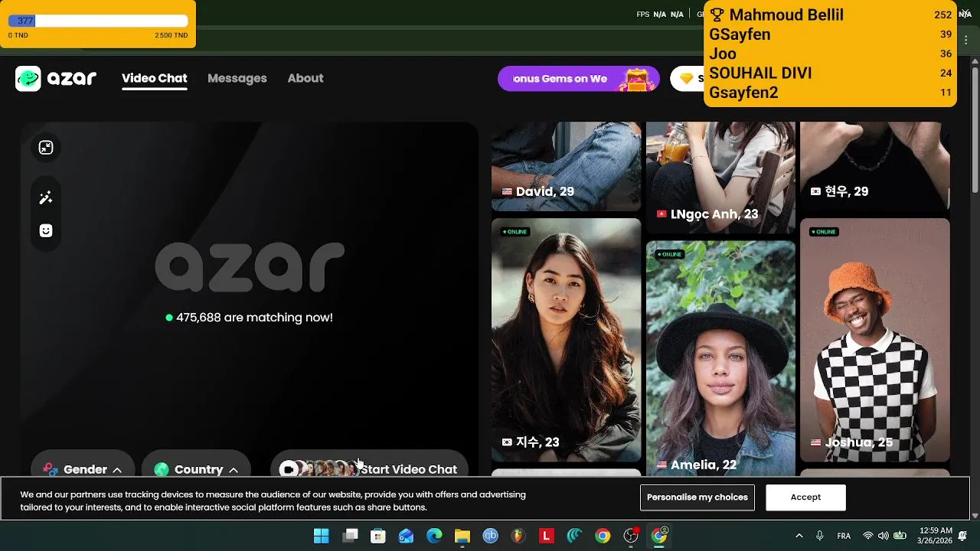This screenshot has width=980, height=551.
Task: Click 'Joo' leaderboard entry
Action: coord(723,54)
